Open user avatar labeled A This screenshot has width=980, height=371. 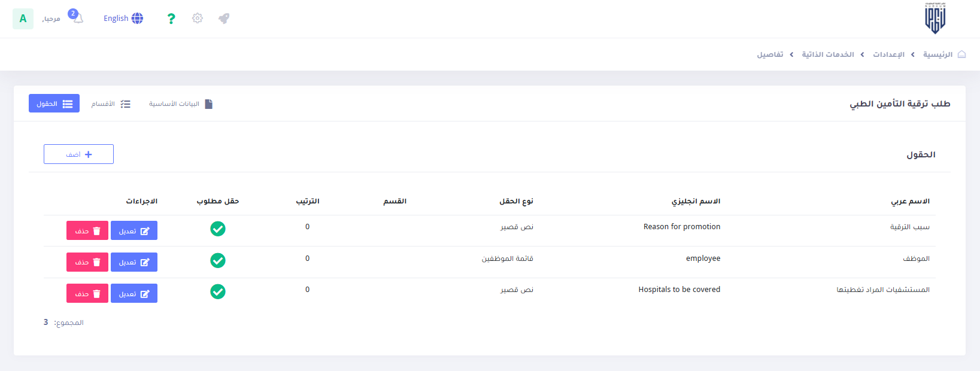coord(23,19)
